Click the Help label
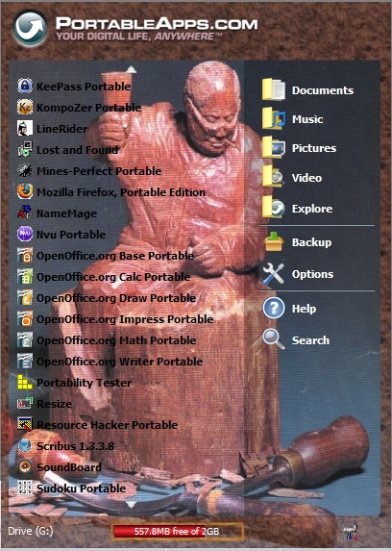This screenshot has height=551, width=392. [304, 309]
